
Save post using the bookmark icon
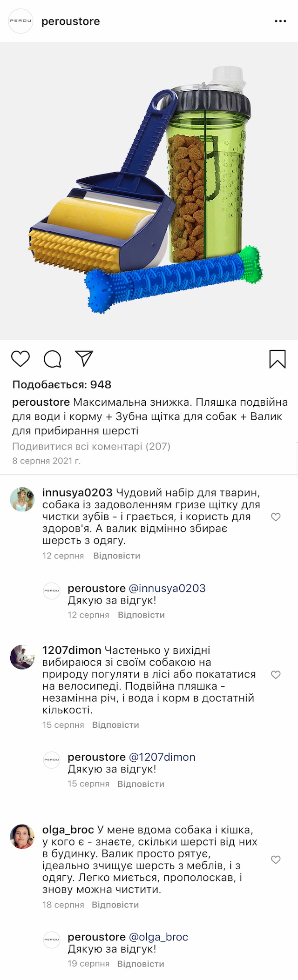coord(278,359)
